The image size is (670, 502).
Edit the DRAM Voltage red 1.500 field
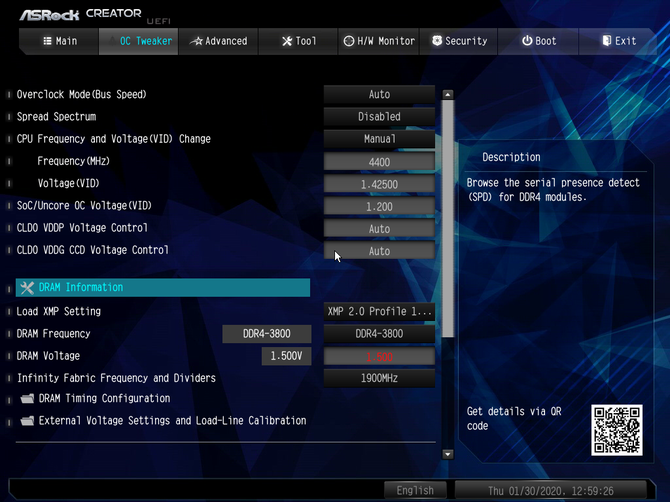tap(379, 357)
